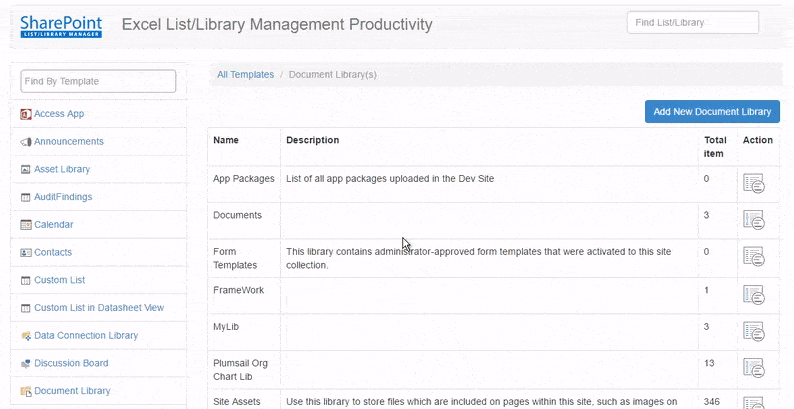Screen dimensions: 794x409
Task: Click the App Packages description text
Action: 390,179
